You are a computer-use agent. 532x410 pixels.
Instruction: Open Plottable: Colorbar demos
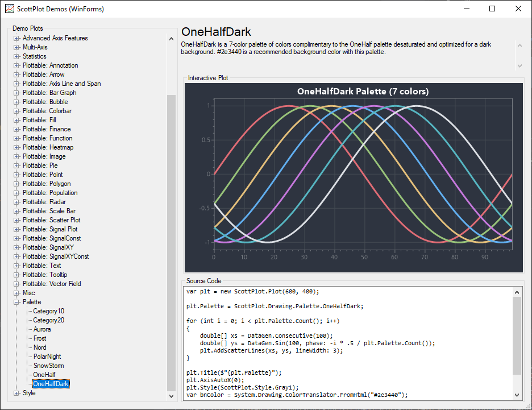tap(47, 111)
